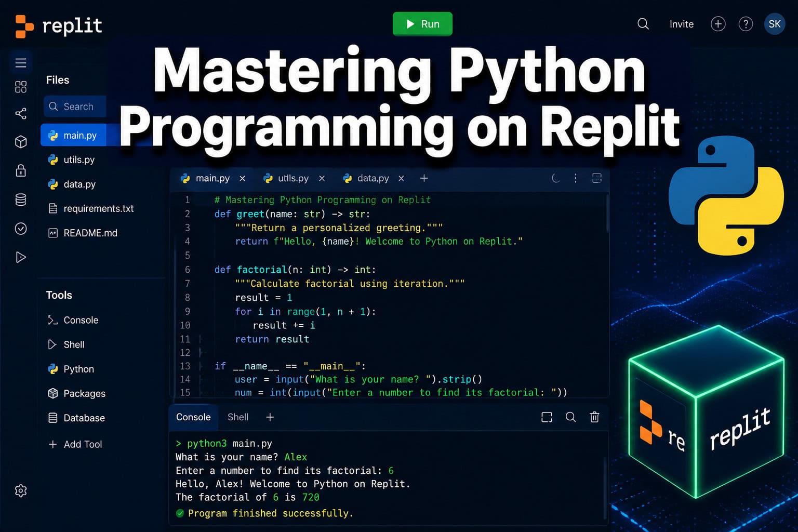Click the loading spinner icon in the editor toolbar
The width and height of the screenshot is (798, 532).
click(x=556, y=178)
